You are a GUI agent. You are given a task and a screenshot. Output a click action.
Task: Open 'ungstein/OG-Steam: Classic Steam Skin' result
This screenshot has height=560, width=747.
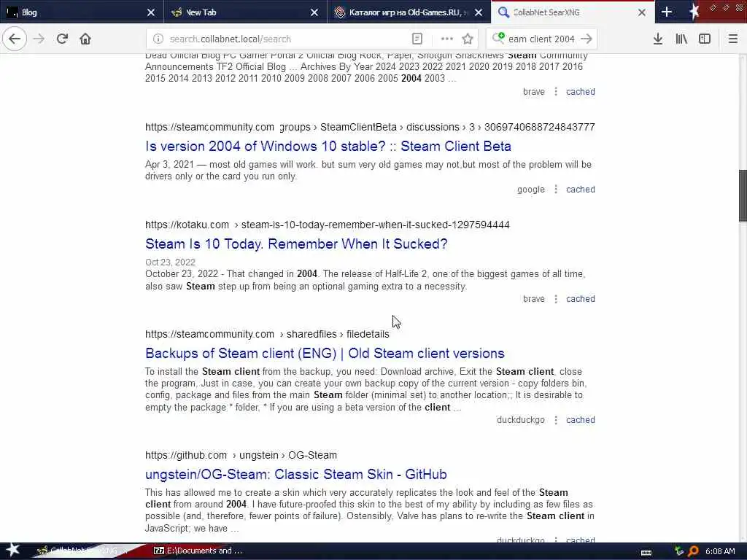coord(296,474)
